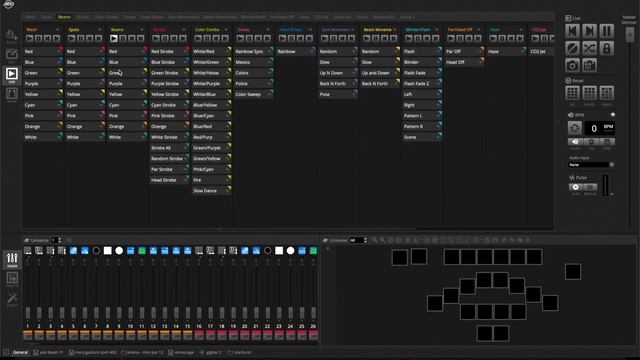This screenshot has height=360, width=640.
Task: Open the Audio Input dropdown
Action: coord(591,164)
